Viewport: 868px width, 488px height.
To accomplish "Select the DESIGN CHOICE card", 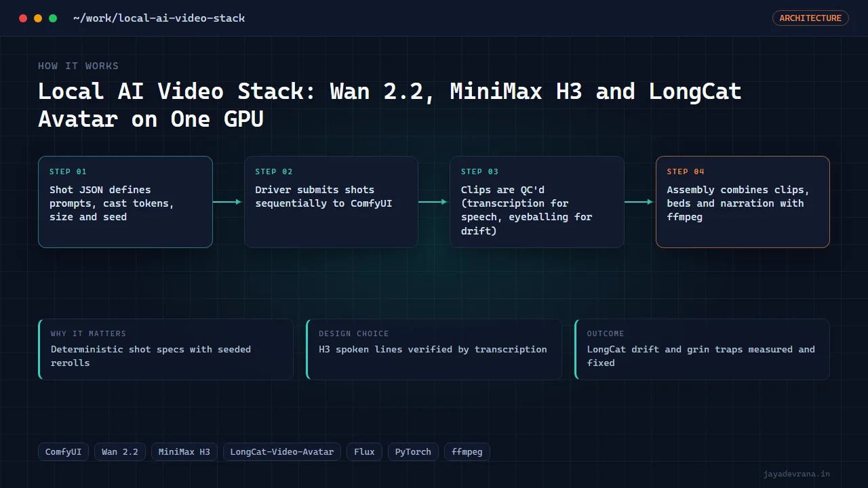I will coord(434,349).
